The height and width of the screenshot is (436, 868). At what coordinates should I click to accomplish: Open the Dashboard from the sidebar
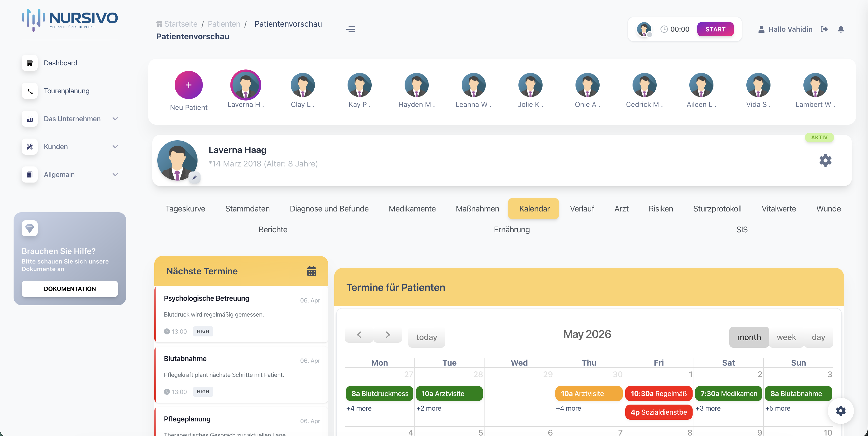point(61,63)
